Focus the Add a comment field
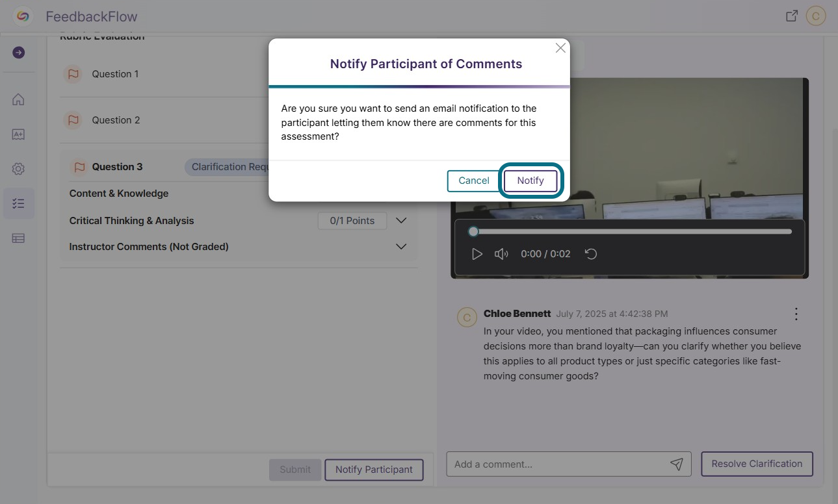838x504 pixels. point(569,464)
